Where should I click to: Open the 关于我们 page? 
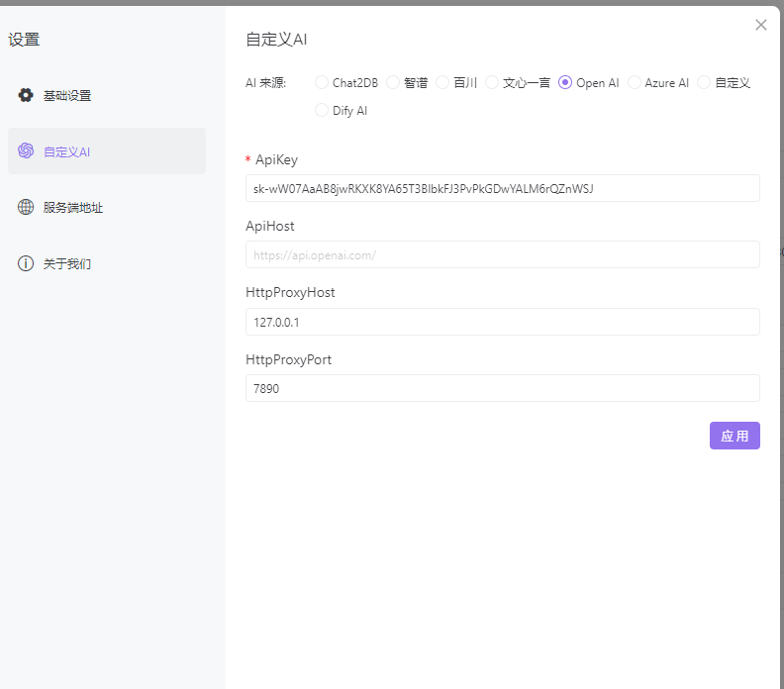pyautogui.click(x=107, y=263)
